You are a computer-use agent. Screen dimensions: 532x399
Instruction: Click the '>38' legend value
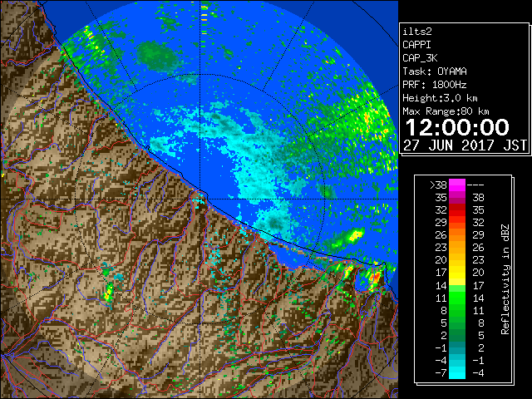[438, 185]
